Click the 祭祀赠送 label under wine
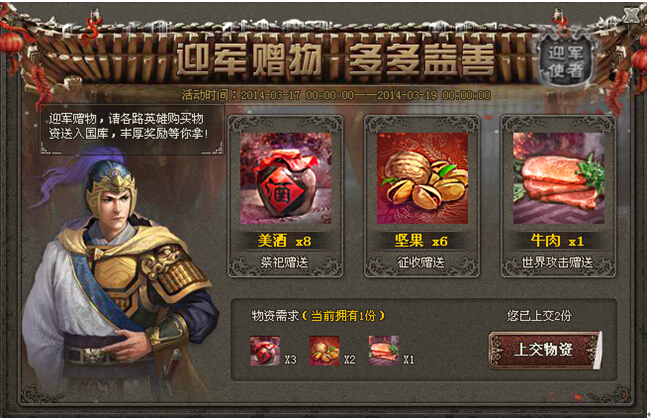 tap(284, 262)
